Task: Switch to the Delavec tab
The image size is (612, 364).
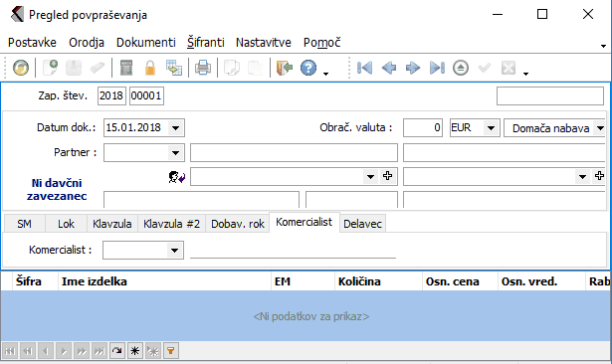Action: [x=362, y=224]
